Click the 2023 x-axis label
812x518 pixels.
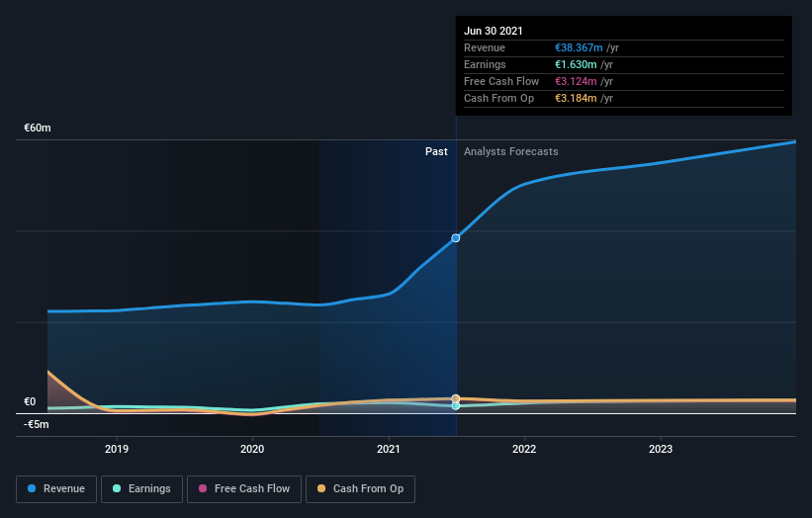661,449
